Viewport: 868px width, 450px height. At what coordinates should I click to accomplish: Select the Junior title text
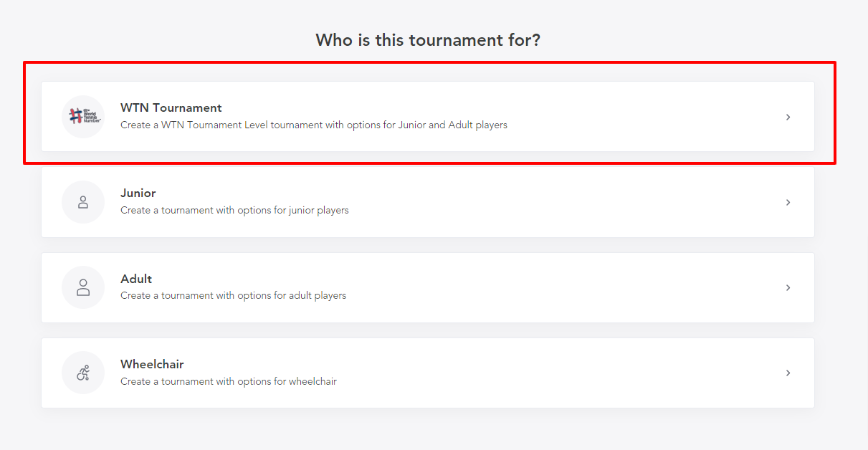[x=138, y=193]
